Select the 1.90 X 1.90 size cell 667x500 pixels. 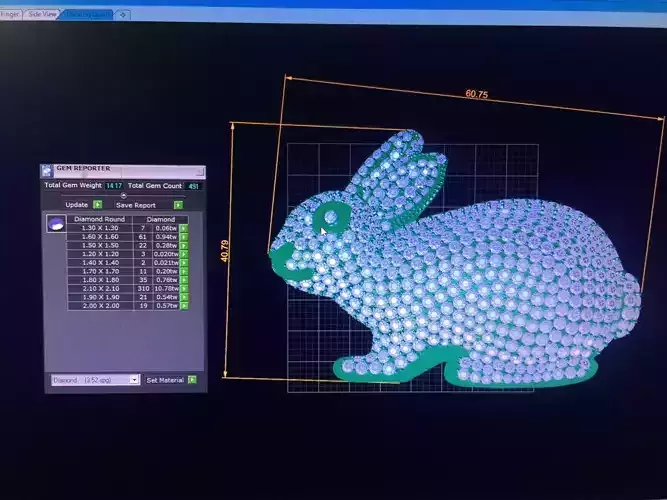pyautogui.click(x=100, y=297)
